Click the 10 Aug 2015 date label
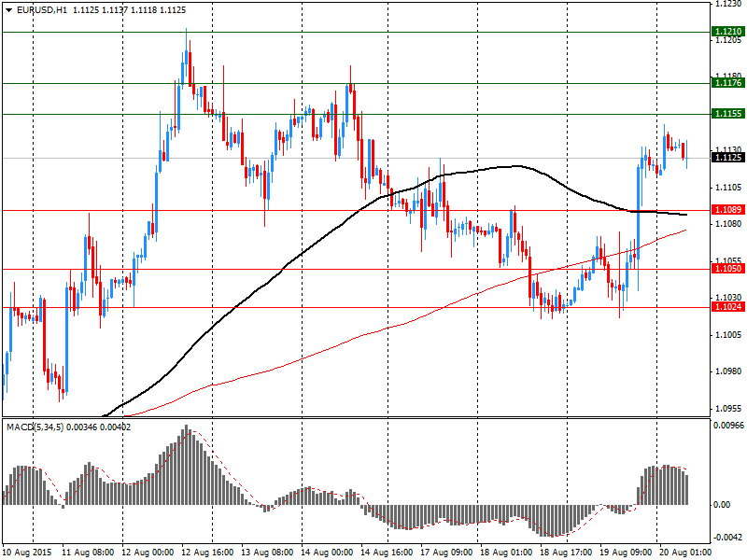Viewport: 747px width, 560px height. coord(28,553)
